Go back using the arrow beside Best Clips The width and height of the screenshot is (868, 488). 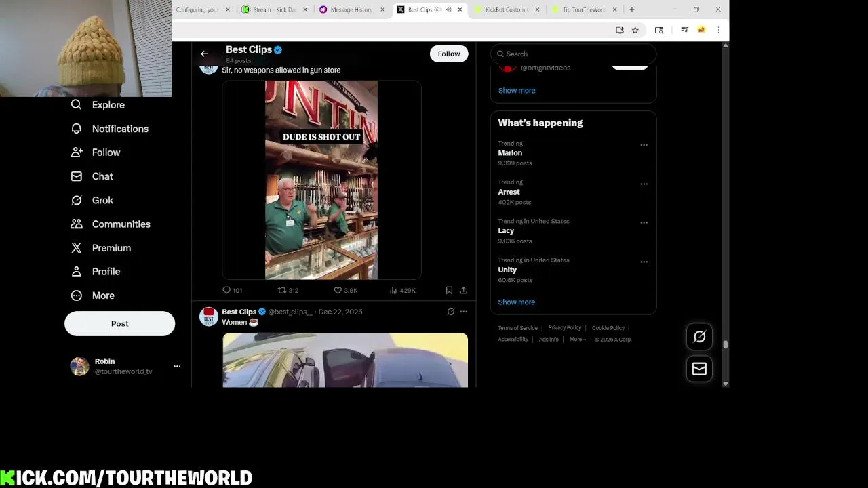point(204,54)
